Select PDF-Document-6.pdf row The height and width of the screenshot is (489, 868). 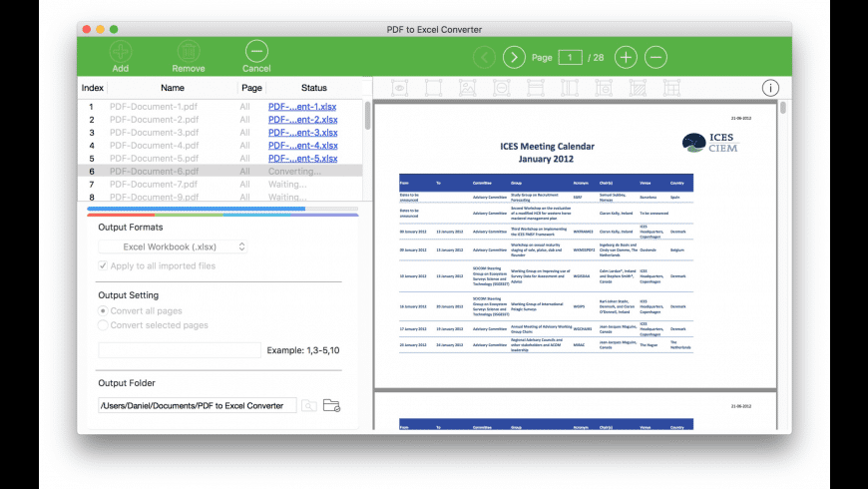(220, 171)
